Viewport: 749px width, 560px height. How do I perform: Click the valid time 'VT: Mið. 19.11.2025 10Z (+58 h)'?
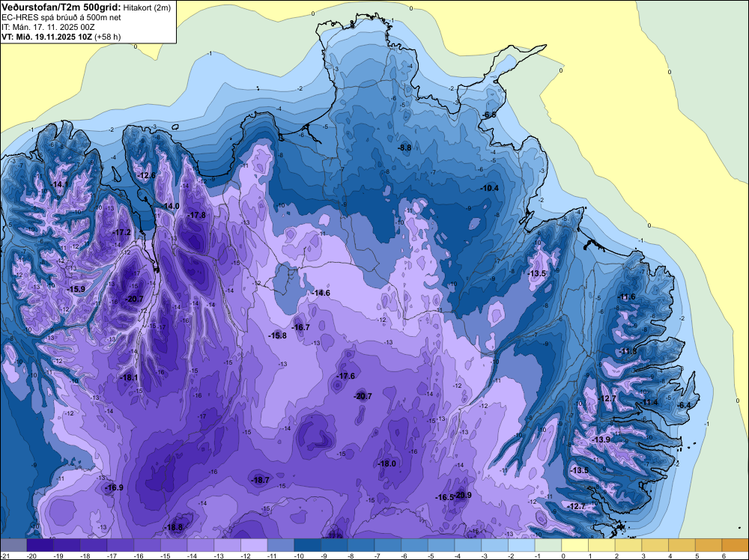61,37
